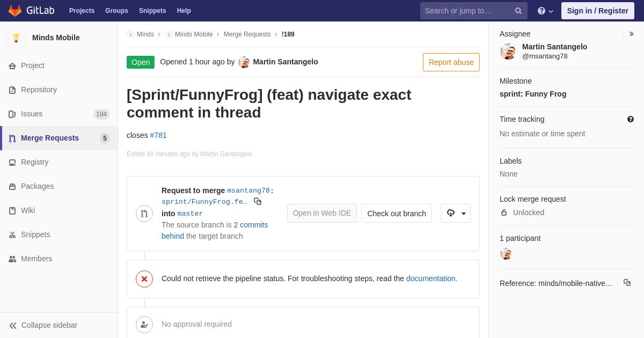Click the msantang78 source namespace link
This screenshot has width=644, height=338.
click(x=248, y=190)
